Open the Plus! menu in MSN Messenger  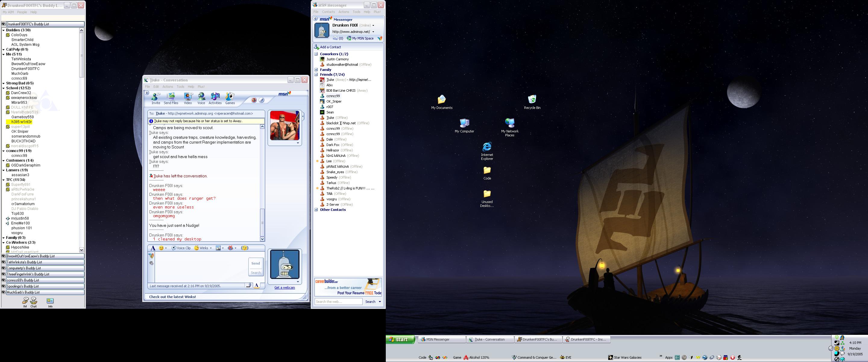(x=377, y=12)
